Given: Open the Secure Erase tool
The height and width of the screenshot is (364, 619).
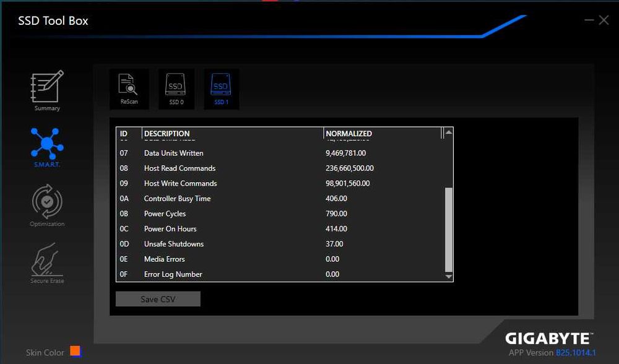Looking at the screenshot, I should click(47, 263).
